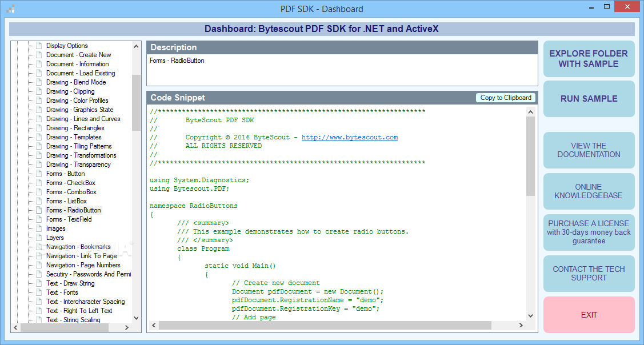644x345 pixels.
Task: Click sample tree horizontal scroll left arrow
Action: (15, 327)
